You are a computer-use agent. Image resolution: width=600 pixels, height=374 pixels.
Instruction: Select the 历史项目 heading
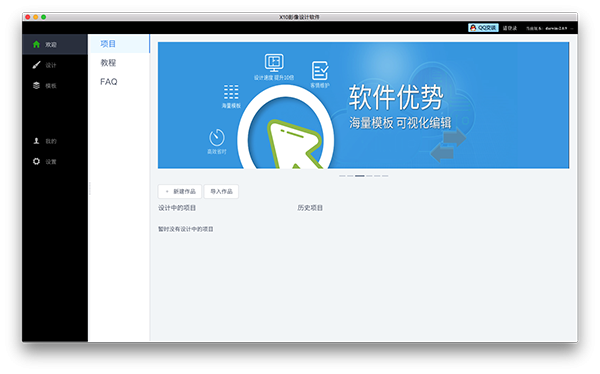(310, 208)
